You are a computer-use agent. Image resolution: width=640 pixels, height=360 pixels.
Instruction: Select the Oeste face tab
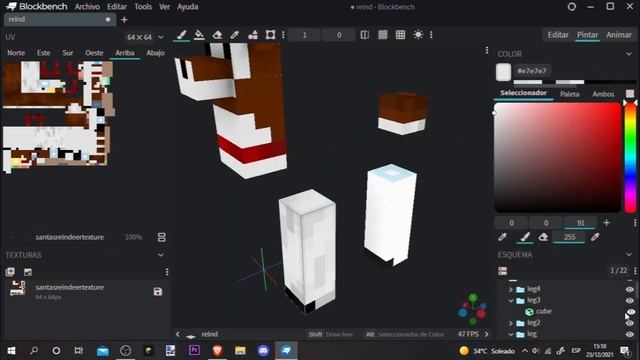94,53
